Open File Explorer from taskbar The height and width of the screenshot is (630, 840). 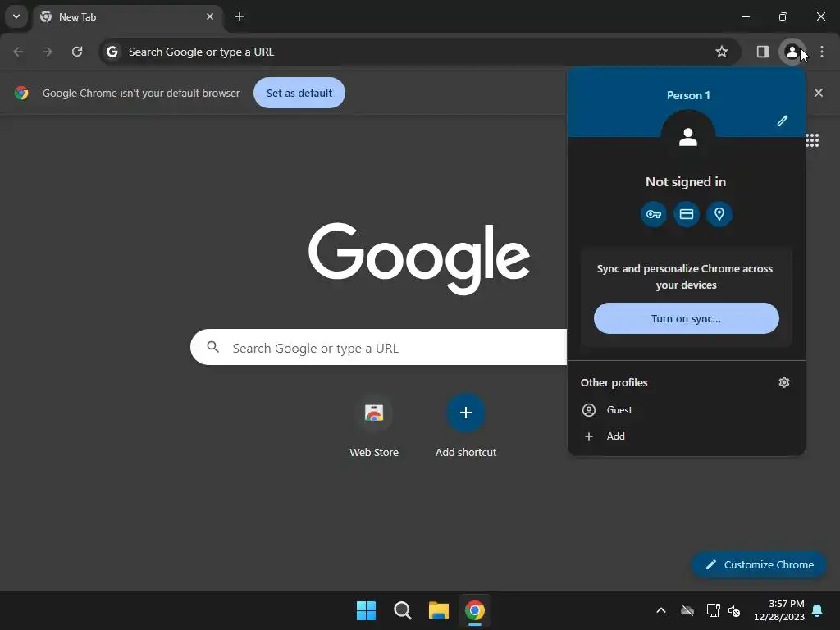438,610
